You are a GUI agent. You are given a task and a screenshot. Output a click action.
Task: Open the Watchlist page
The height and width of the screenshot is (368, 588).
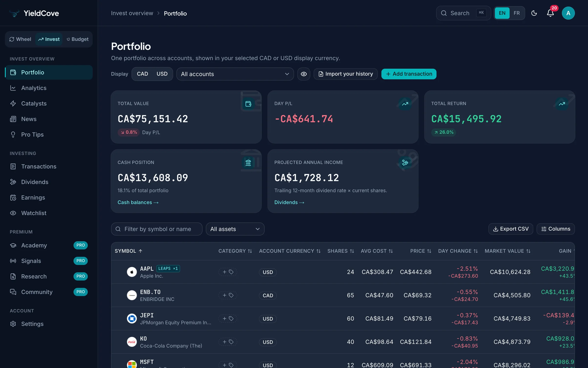[x=49, y=213]
